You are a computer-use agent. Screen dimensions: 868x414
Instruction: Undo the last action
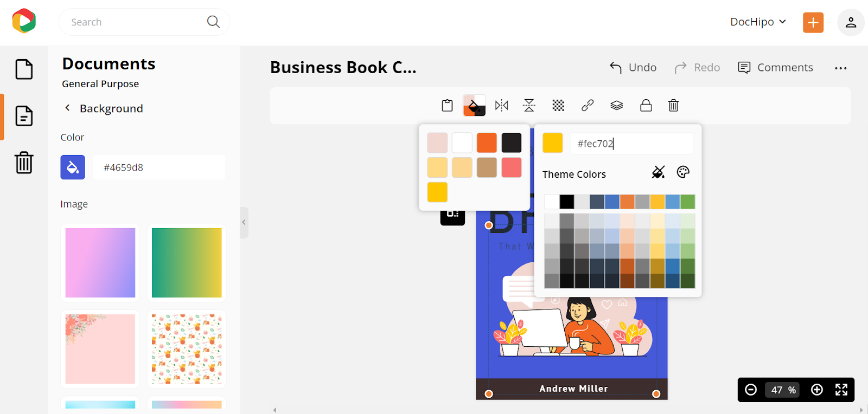(633, 68)
